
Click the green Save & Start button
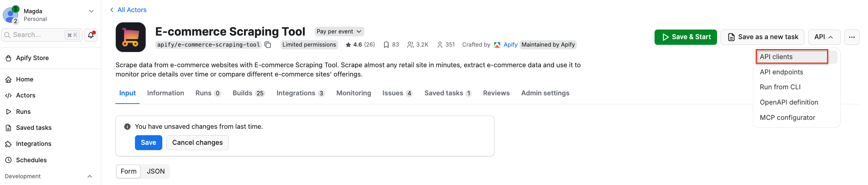(x=685, y=37)
